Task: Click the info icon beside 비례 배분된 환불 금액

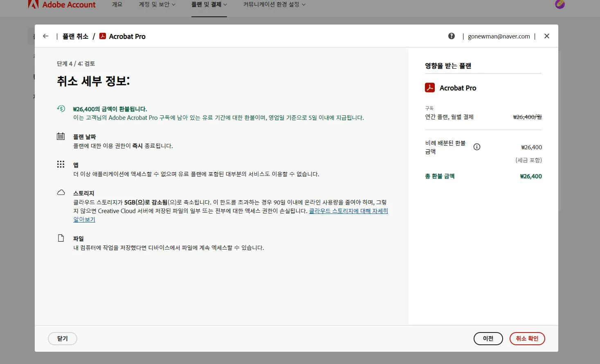Action: (x=477, y=147)
